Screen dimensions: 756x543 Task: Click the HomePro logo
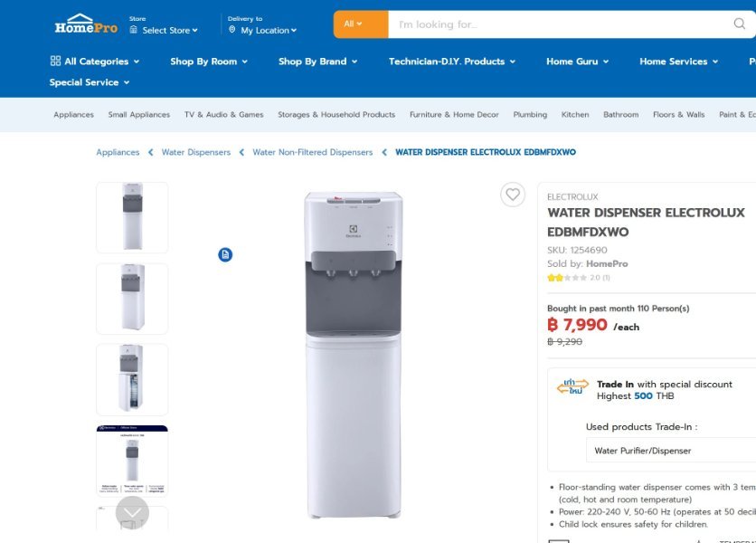point(86,24)
